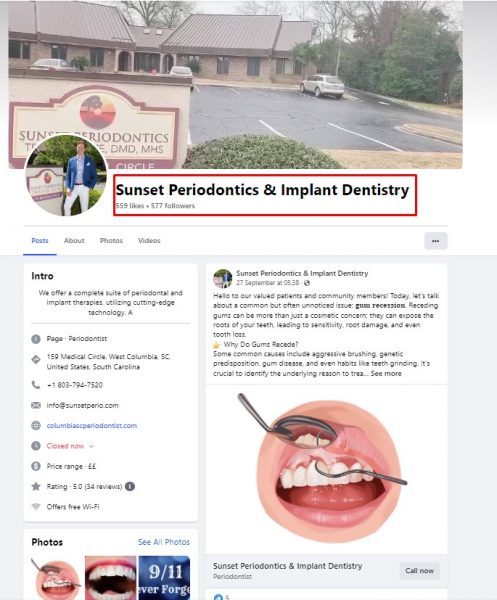
Task: Open the gum recession post illustration
Action: [326, 469]
